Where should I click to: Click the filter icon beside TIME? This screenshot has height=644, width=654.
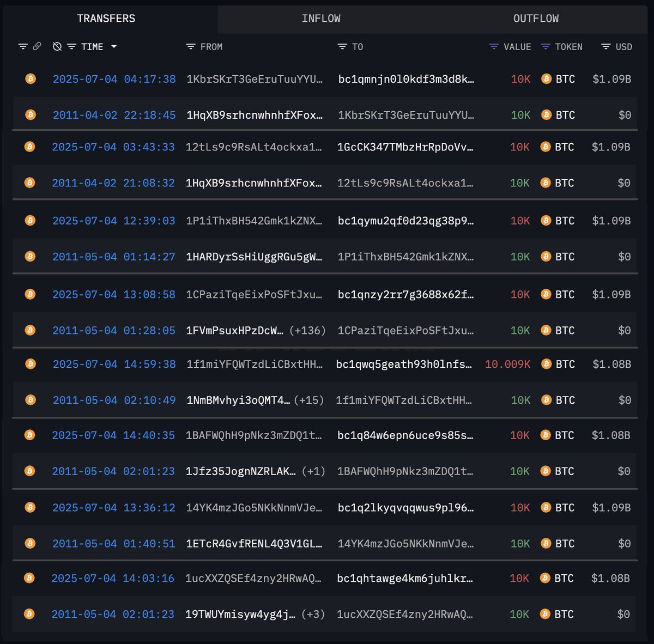pyautogui.click(x=72, y=46)
